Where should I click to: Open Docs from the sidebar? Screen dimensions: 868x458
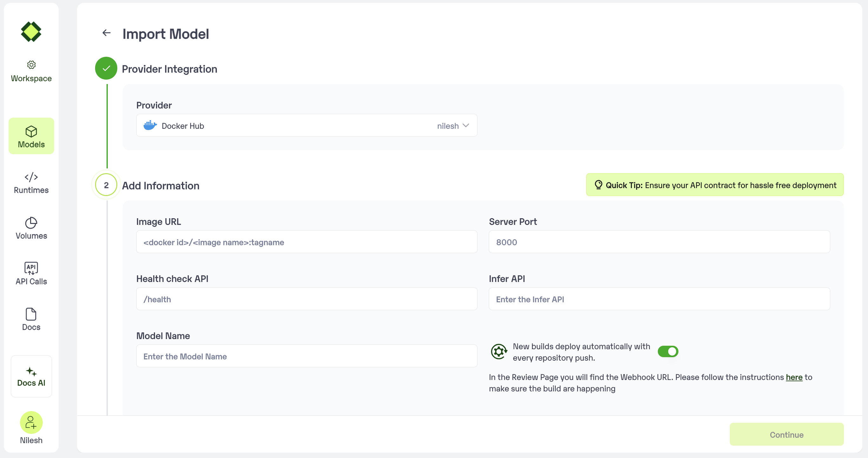[31, 319]
